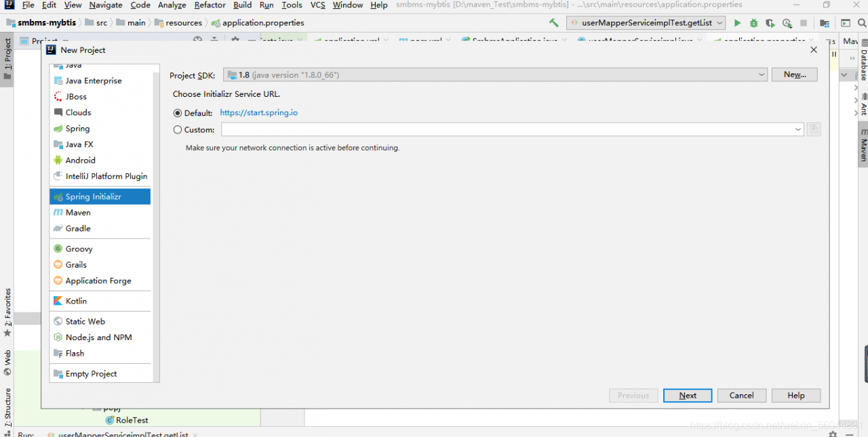The height and width of the screenshot is (437, 868).
Task: Open the Project SDK dropdown
Action: pyautogui.click(x=495, y=75)
